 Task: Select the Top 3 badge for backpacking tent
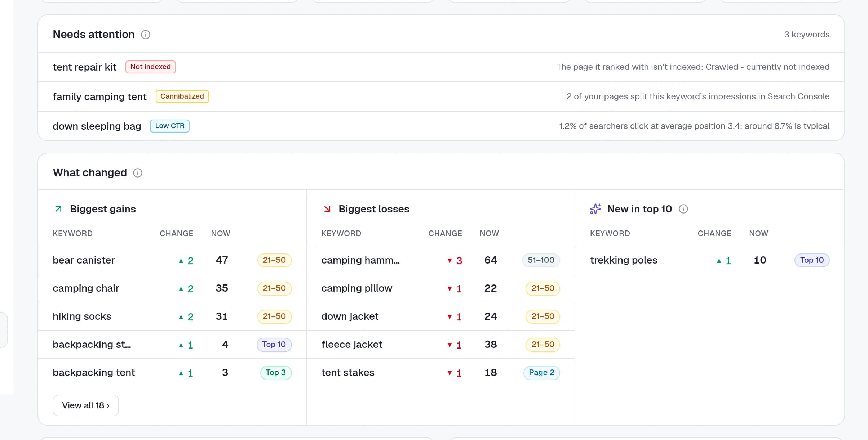(x=276, y=373)
